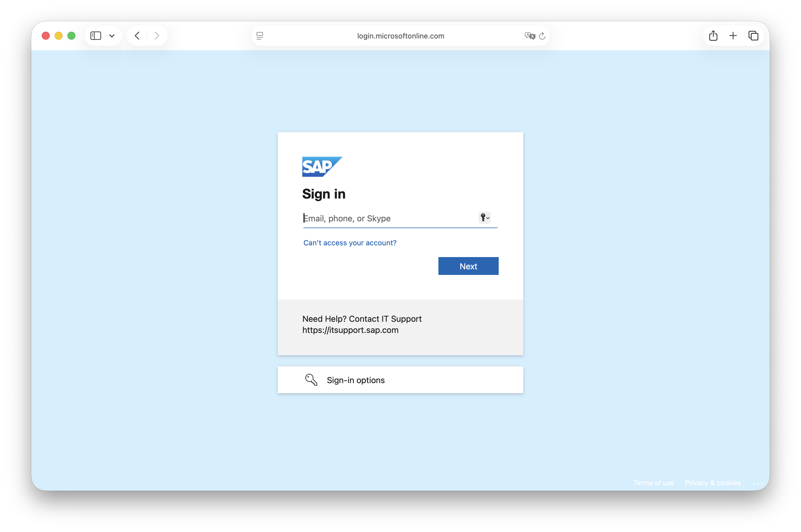Click the translate page icon

tap(529, 36)
